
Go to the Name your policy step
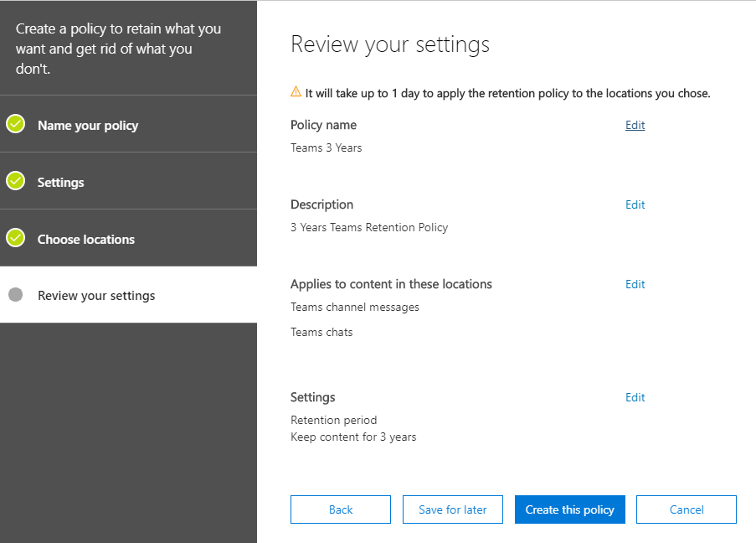tap(128, 125)
